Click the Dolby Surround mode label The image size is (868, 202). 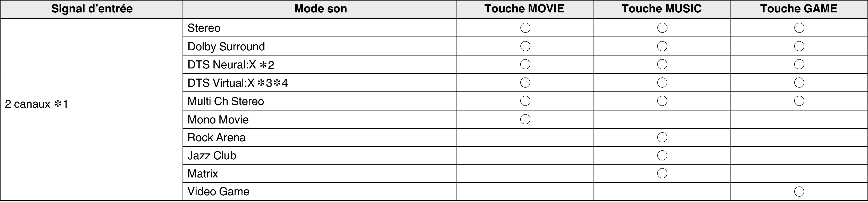[x=226, y=46]
